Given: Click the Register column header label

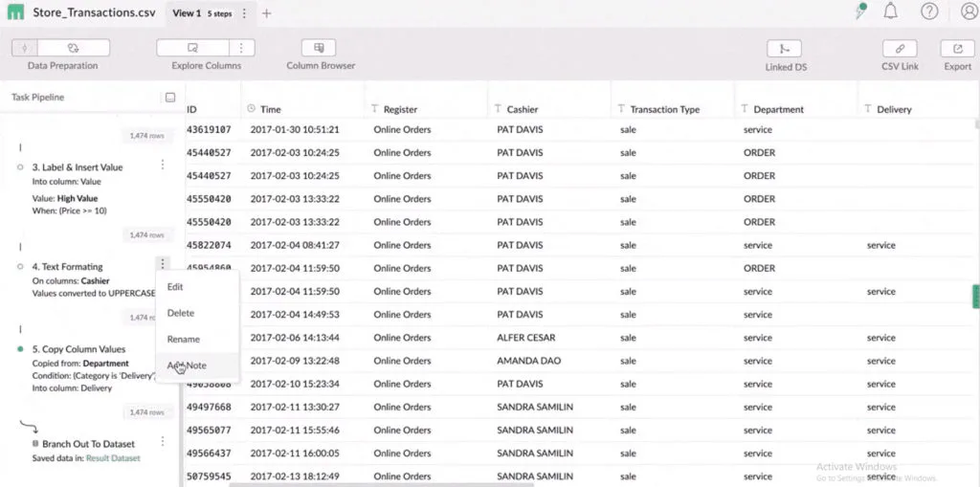Looking at the screenshot, I should 400,109.
